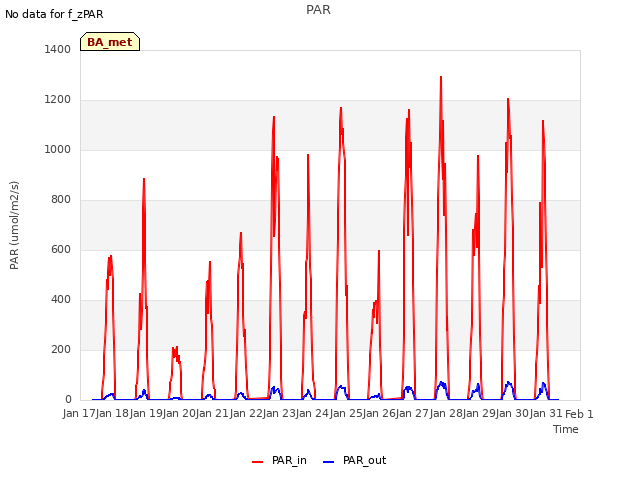Click the 'No data for f_zPAR' message
The height and width of the screenshot is (480, 640).
point(54,14)
